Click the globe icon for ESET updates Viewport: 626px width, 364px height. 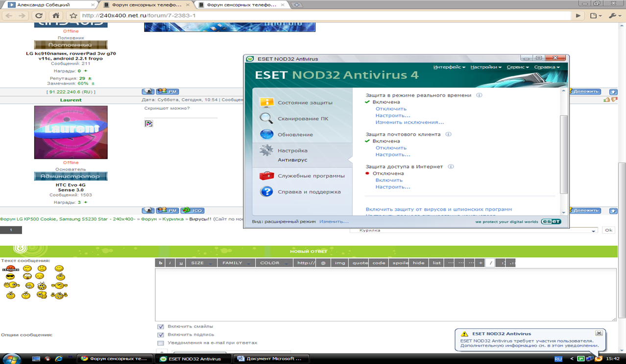click(x=266, y=134)
